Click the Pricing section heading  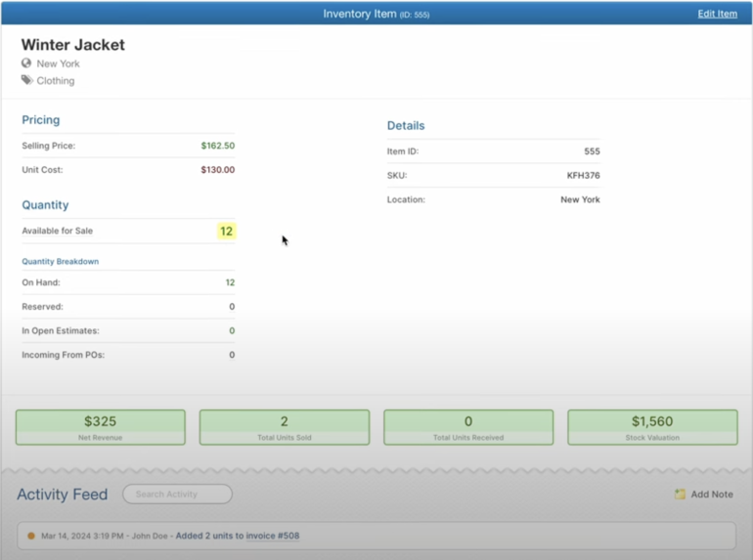[41, 120]
